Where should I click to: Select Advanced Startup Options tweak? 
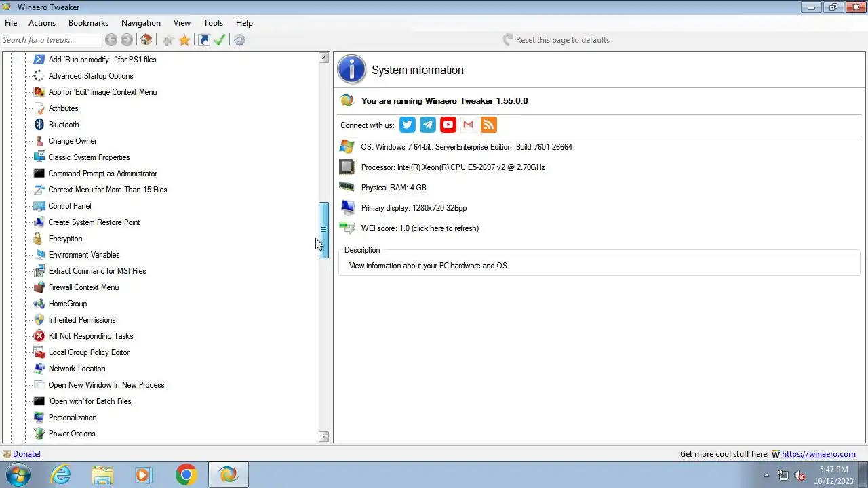91,76
